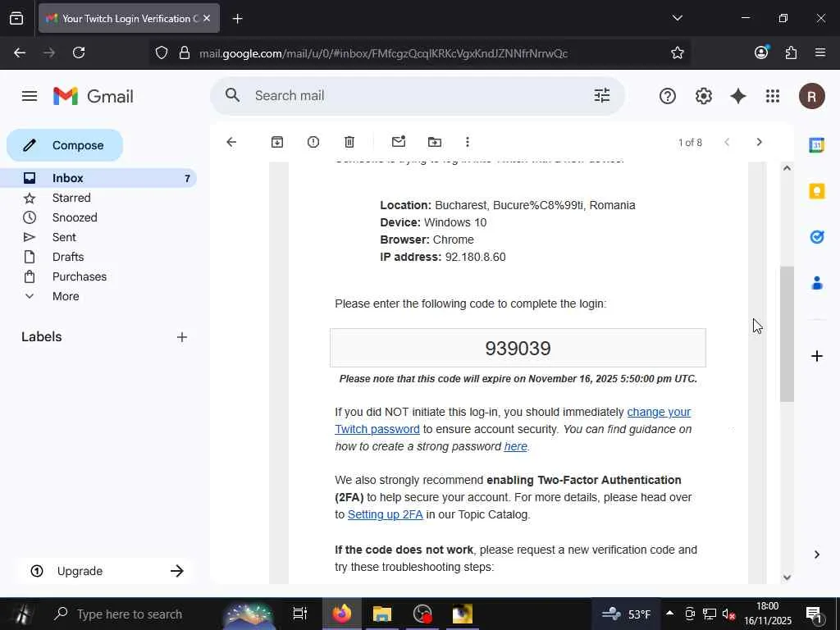Open Gmail support help icon
Image resolution: width=840 pixels, height=630 pixels.
(x=668, y=97)
